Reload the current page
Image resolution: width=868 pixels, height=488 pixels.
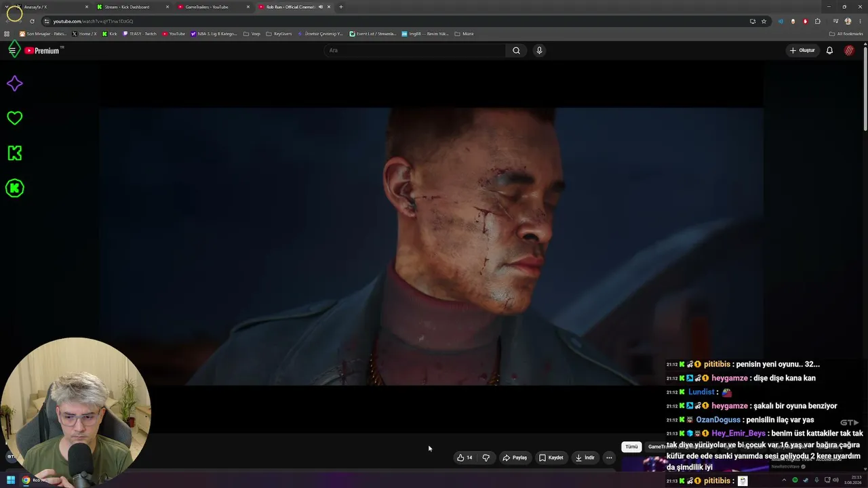pos(32,21)
